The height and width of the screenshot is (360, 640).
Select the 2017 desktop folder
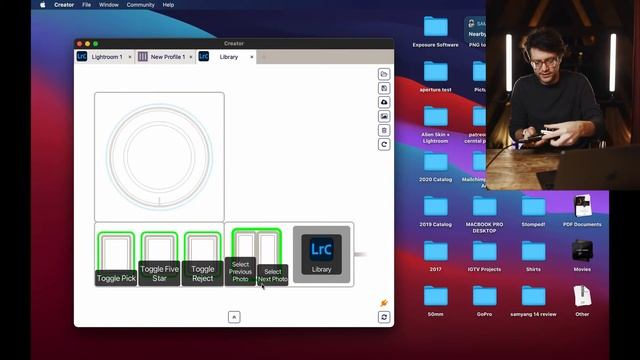[436, 256]
